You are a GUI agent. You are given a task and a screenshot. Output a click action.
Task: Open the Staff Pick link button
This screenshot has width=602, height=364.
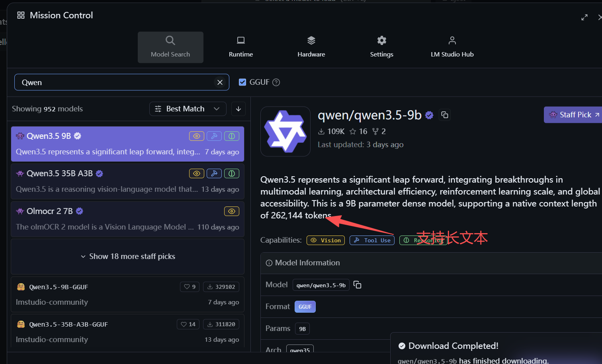point(573,115)
